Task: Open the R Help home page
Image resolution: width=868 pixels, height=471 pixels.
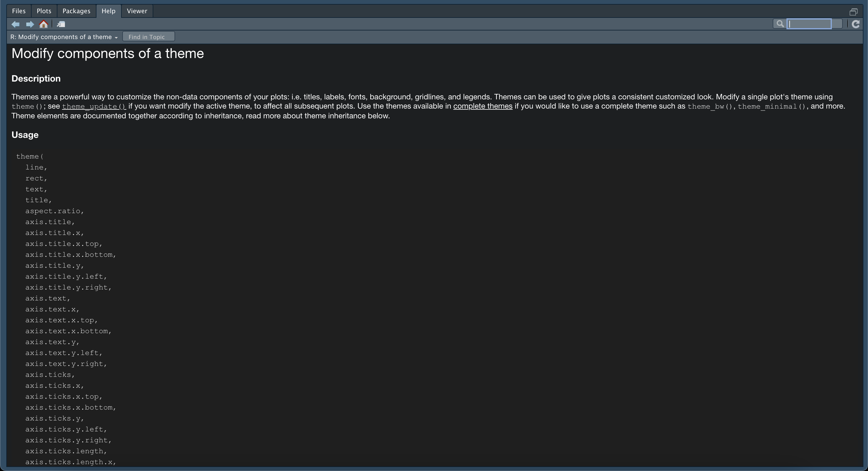Action: 44,24
